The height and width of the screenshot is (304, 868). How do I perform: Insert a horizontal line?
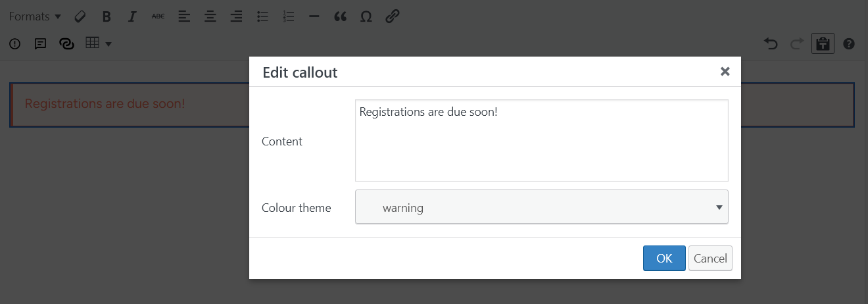point(314,17)
